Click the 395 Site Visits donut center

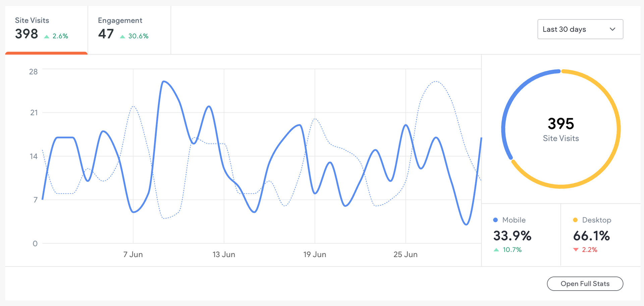(x=561, y=129)
